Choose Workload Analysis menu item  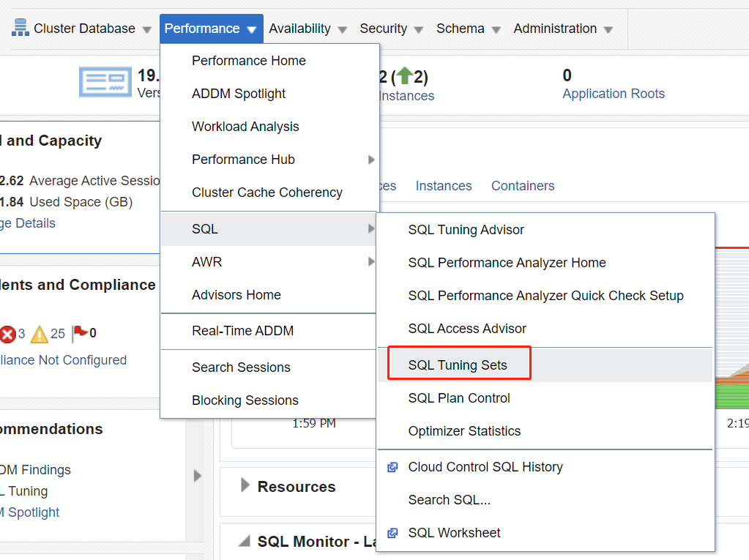click(x=270, y=127)
